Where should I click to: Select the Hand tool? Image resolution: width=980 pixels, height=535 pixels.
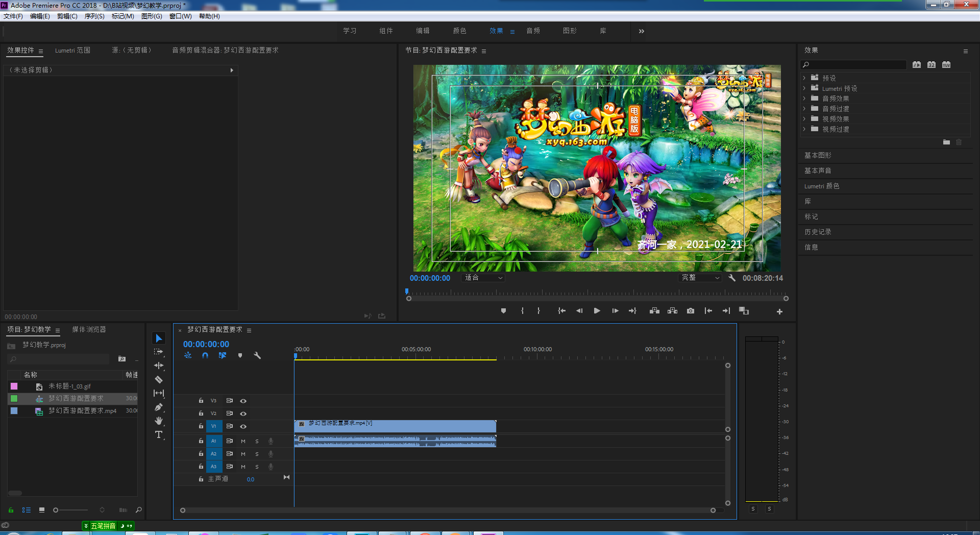(x=159, y=421)
